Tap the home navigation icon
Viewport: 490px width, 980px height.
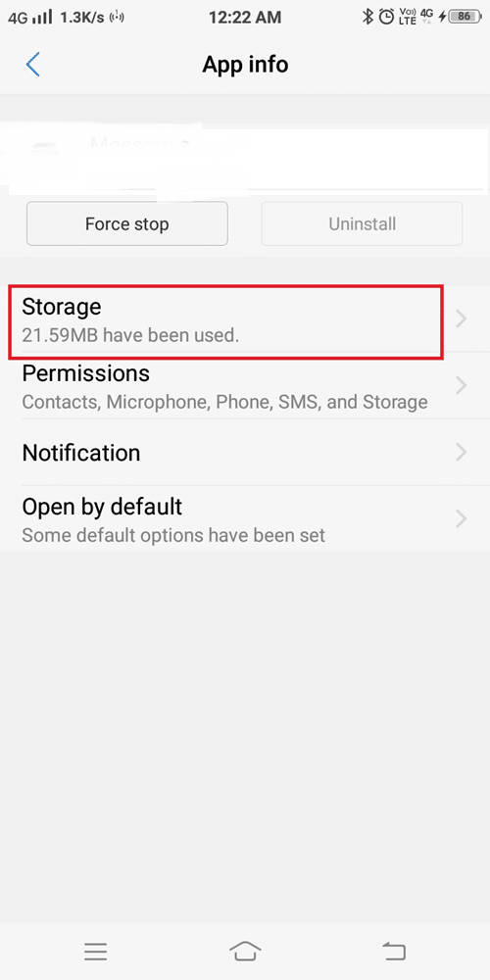tap(245, 952)
